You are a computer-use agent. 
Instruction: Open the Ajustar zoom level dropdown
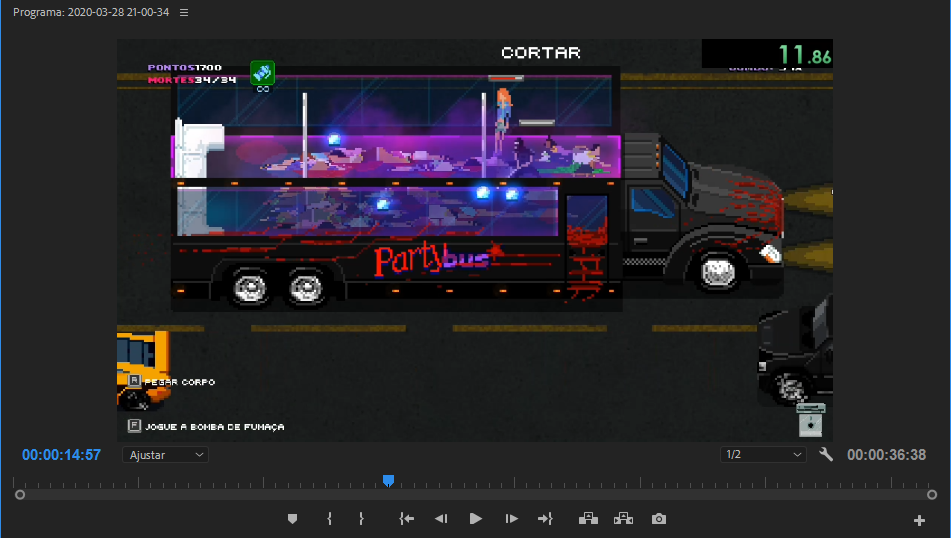(166, 455)
